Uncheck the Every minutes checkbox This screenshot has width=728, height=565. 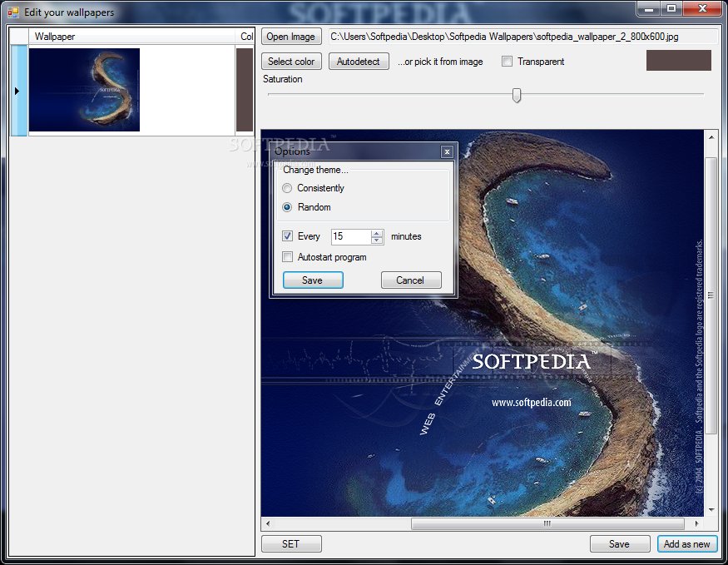coord(287,235)
